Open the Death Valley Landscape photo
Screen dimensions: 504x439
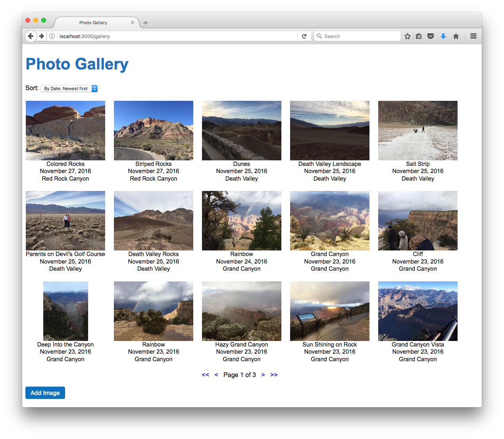pyautogui.click(x=330, y=131)
